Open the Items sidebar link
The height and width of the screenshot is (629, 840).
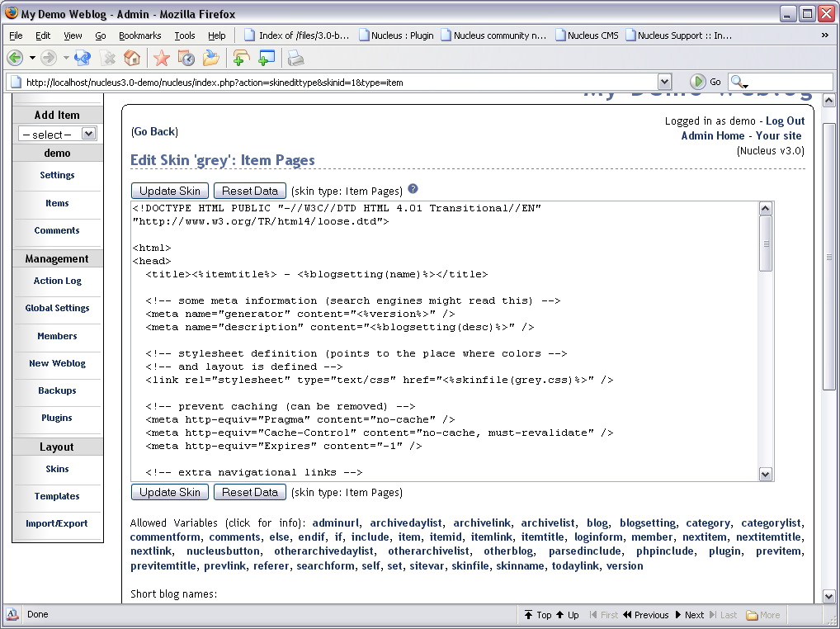point(57,203)
